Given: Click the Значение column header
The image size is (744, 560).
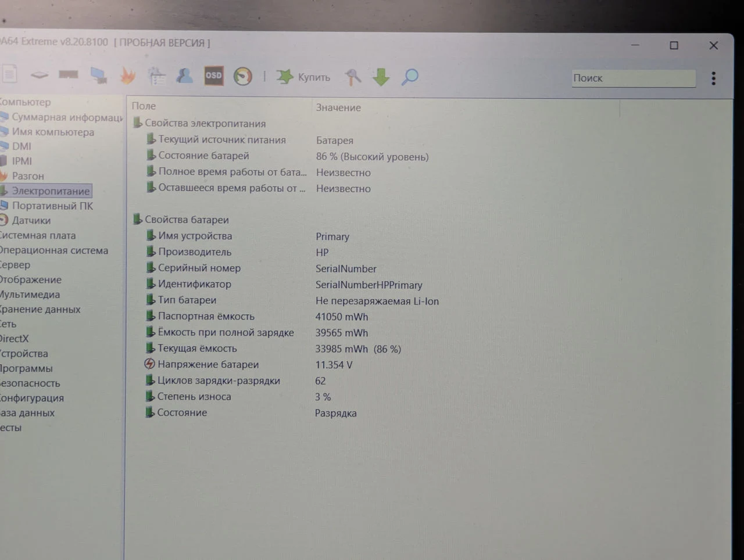Looking at the screenshot, I should 338,107.
